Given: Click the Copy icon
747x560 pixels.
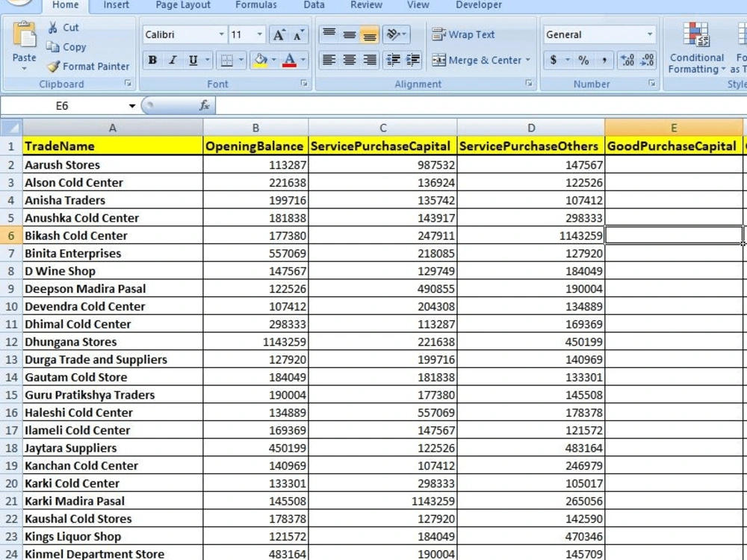Looking at the screenshot, I should pos(52,46).
